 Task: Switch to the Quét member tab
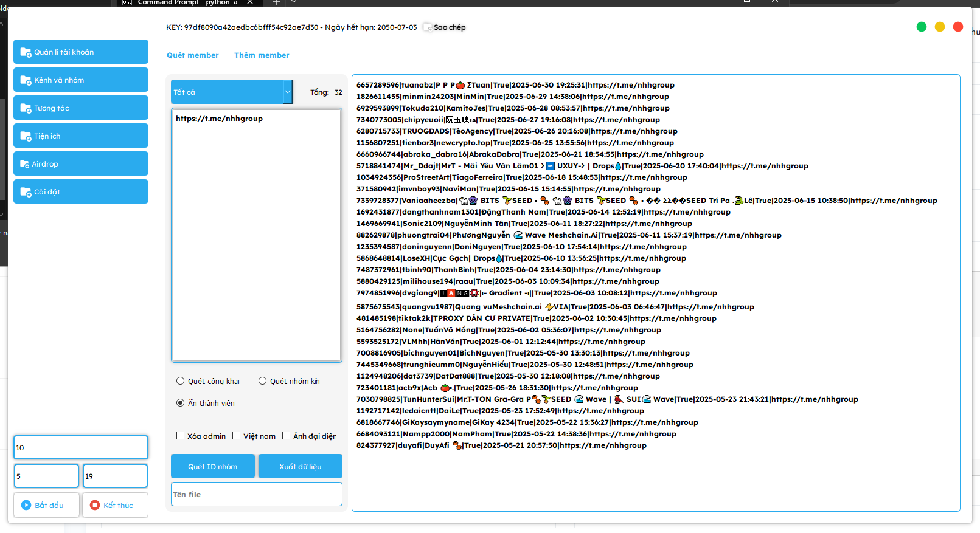point(192,55)
